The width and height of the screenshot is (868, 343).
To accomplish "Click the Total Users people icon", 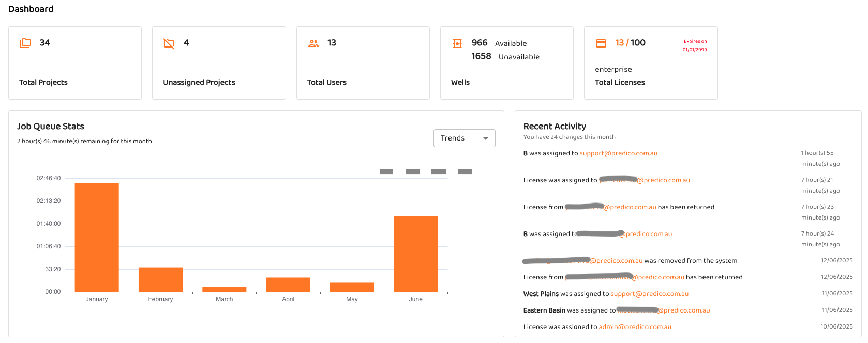I will pos(313,43).
